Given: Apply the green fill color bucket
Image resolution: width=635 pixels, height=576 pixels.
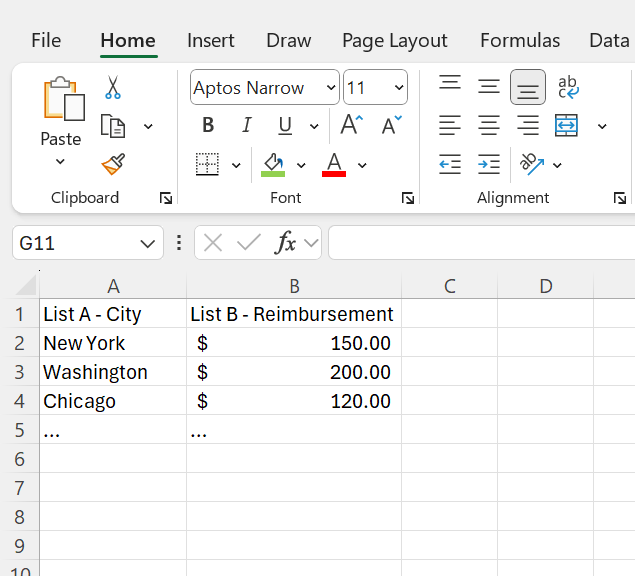Looking at the screenshot, I should (x=273, y=164).
